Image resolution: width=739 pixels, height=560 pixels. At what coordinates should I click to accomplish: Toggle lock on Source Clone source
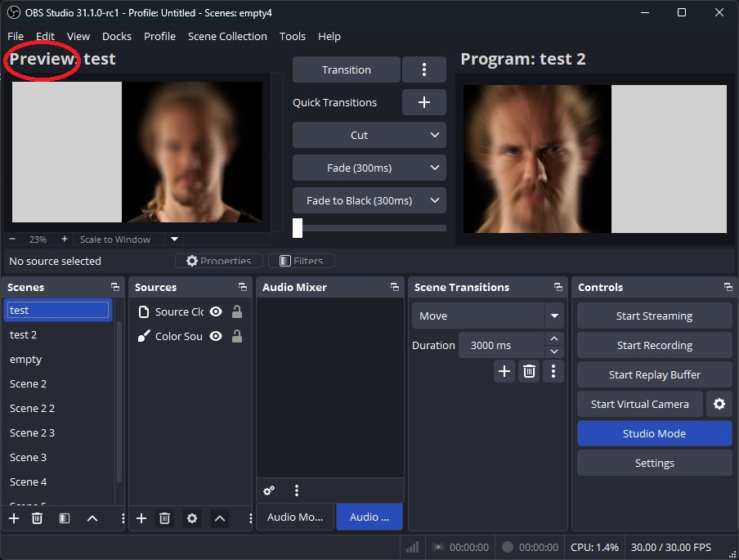click(x=237, y=311)
